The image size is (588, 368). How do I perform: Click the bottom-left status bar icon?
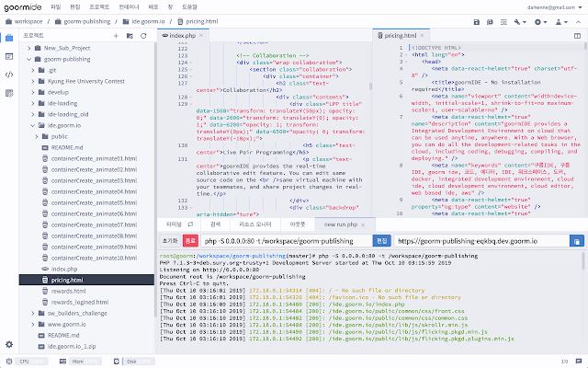coord(9,362)
